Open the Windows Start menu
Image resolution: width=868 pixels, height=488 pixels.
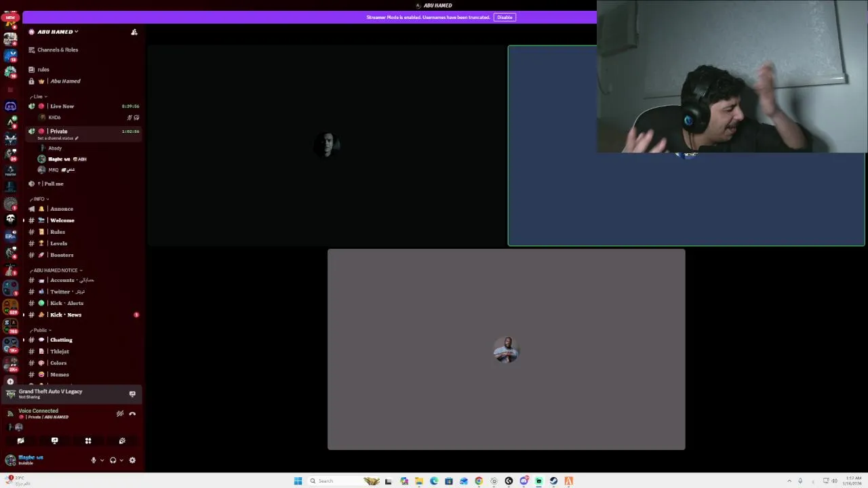tap(298, 481)
